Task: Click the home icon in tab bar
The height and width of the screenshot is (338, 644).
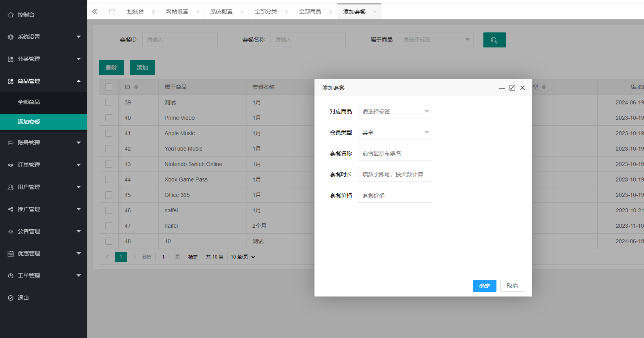Action: 112,11
